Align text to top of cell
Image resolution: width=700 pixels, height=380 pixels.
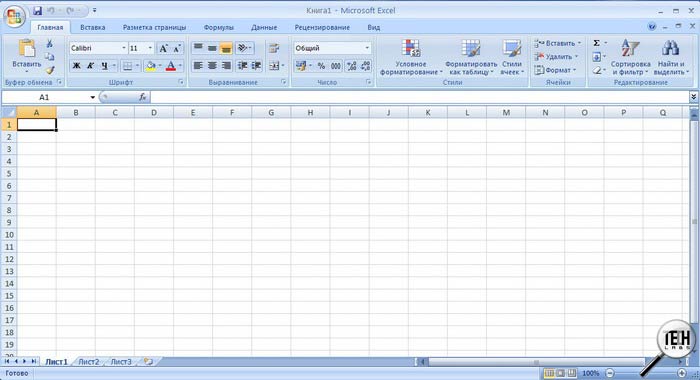(x=198, y=47)
